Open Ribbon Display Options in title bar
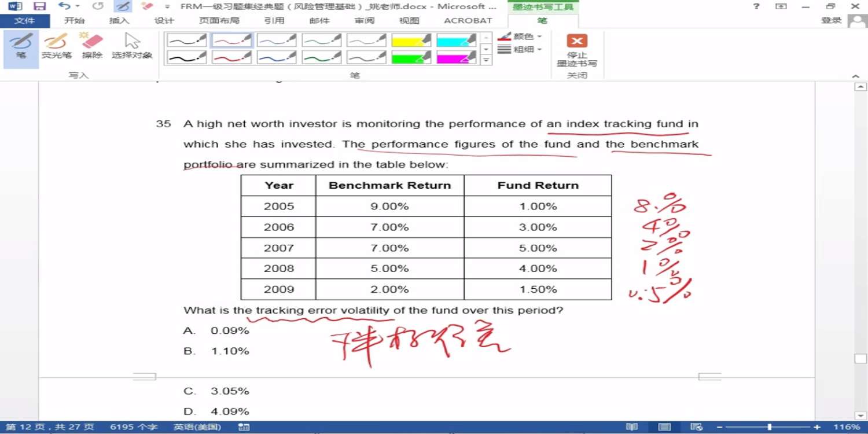Screen dimensions: 868x434 pos(781,6)
